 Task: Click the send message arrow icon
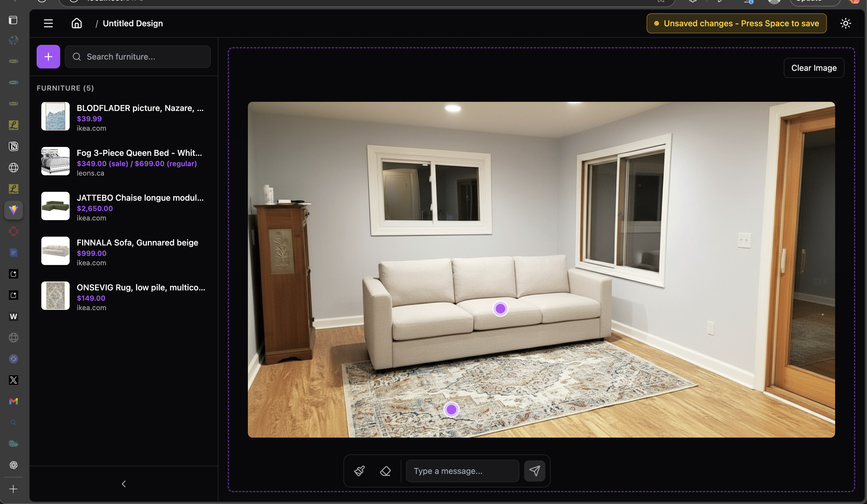point(534,471)
